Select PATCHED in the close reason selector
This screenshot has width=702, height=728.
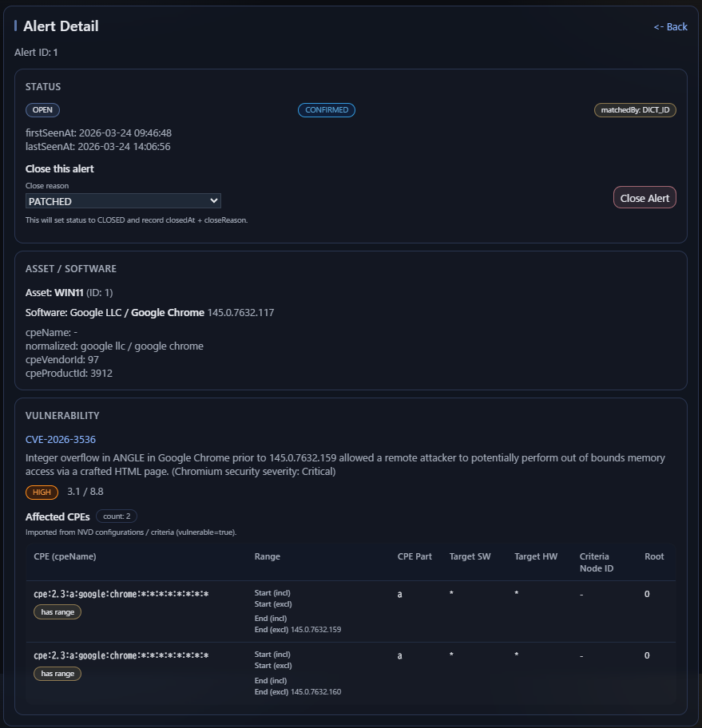123,200
